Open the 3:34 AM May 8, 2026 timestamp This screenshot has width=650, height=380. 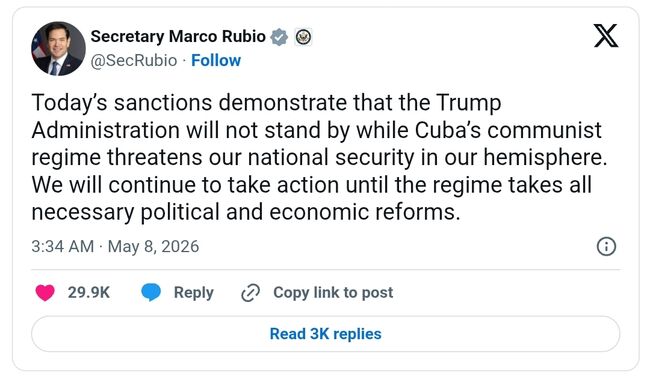(115, 247)
